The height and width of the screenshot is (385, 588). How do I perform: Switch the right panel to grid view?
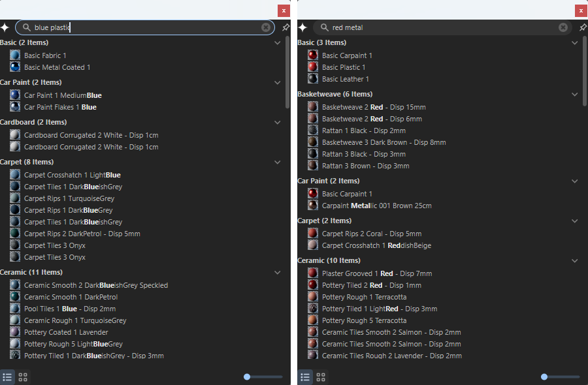[320, 377]
